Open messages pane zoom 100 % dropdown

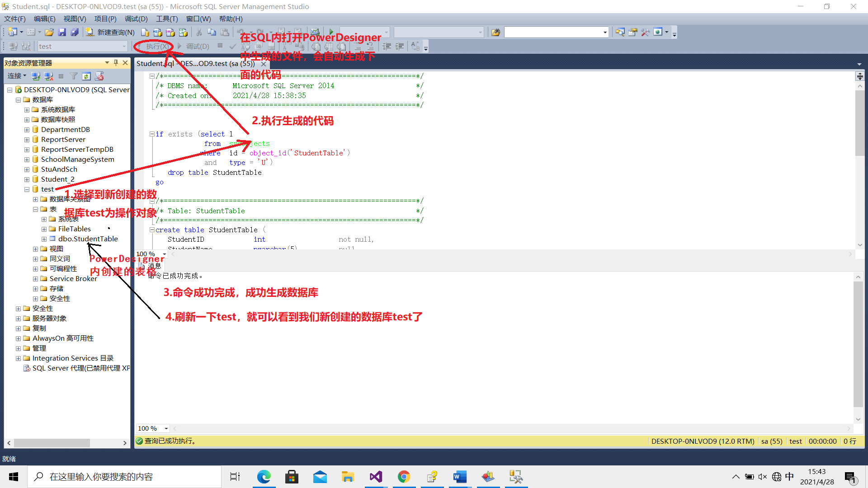(x=166, y=428)
